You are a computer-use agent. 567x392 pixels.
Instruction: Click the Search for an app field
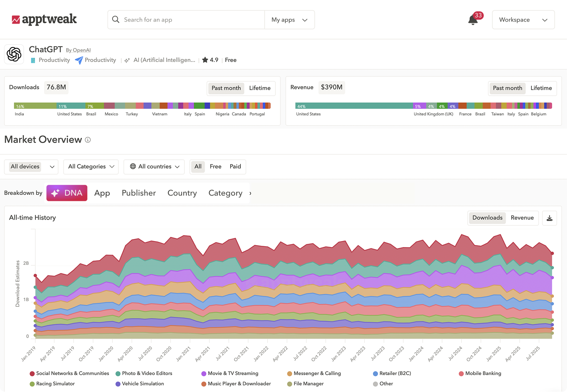coord(186,20)
